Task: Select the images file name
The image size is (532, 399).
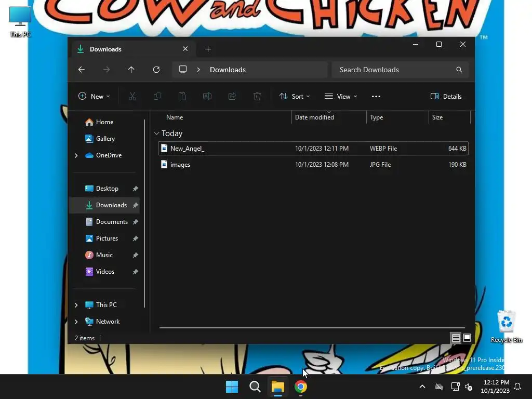Action: [180, 165]
